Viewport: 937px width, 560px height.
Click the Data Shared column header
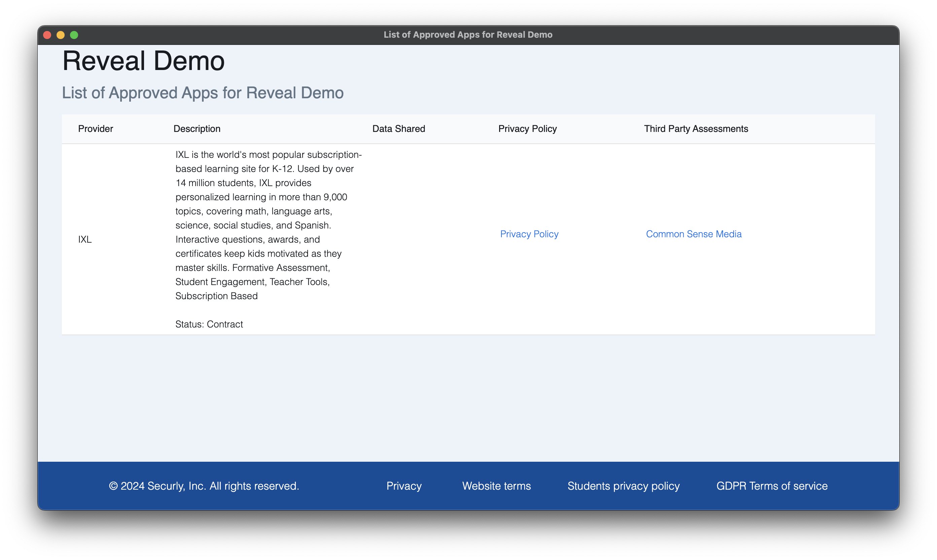tap(398, 129)
